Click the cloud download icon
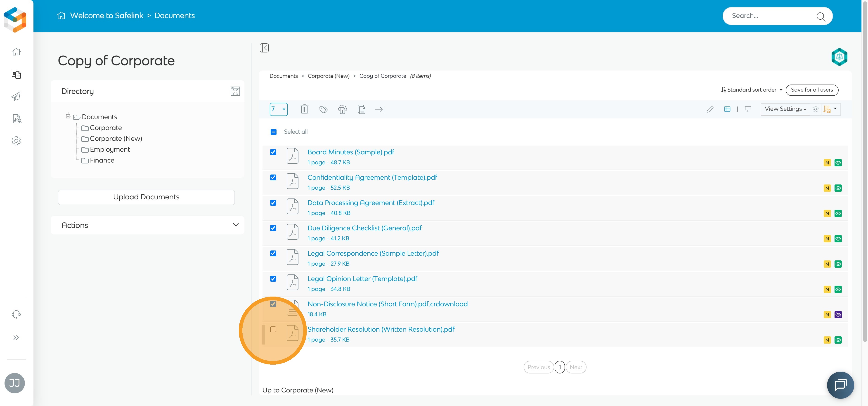Image resolution: width=868 pixels, height=406 pixels. point(342,109)
